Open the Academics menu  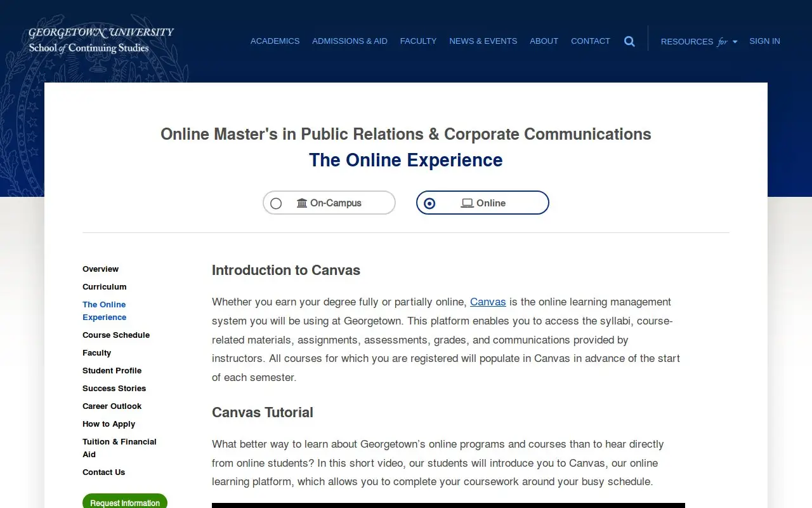pyautogui.click(x=275, y=41)
